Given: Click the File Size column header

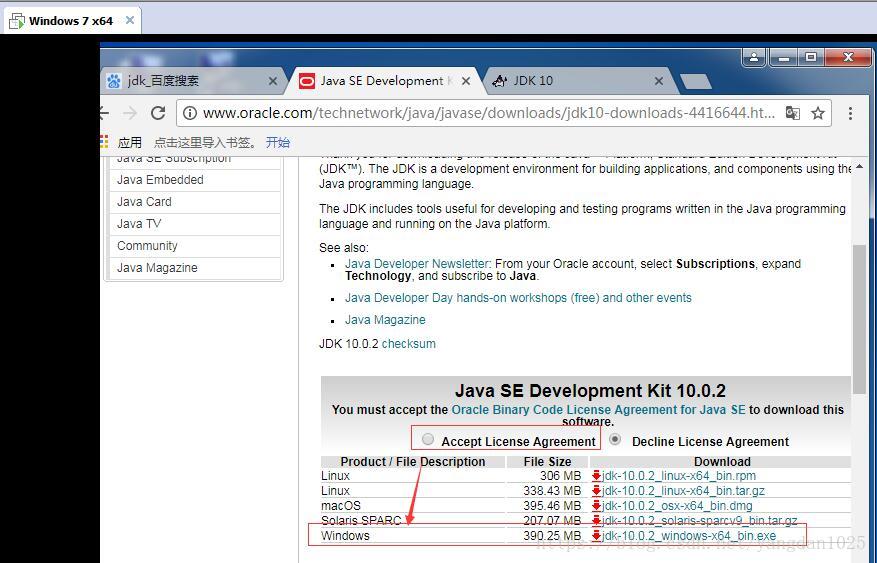Looking at the screenshot, I should click(547, 462).
